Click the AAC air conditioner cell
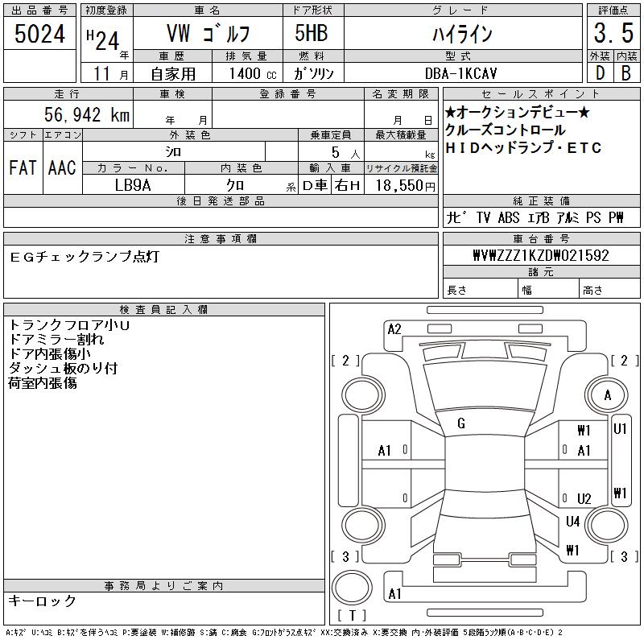Screen dimensions: 644x644 [61, 167]
